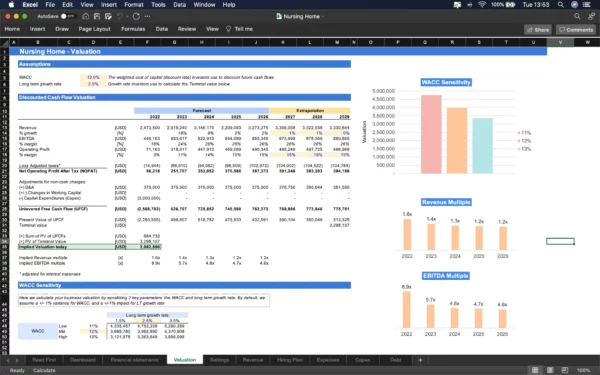Viewport: 600px width, 375px height.
Task: Open the Format menu in menu bar
Action: tap(134, 5)
